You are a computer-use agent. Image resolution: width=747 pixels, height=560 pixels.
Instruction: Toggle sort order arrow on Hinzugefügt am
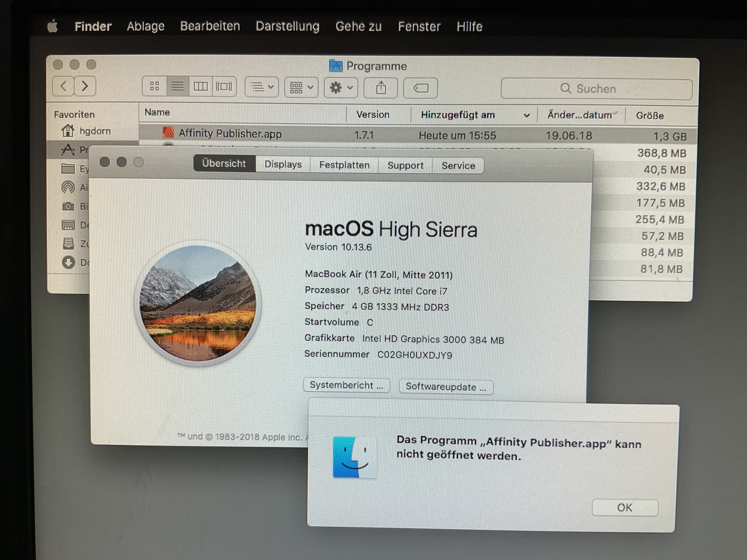(527, 116)
